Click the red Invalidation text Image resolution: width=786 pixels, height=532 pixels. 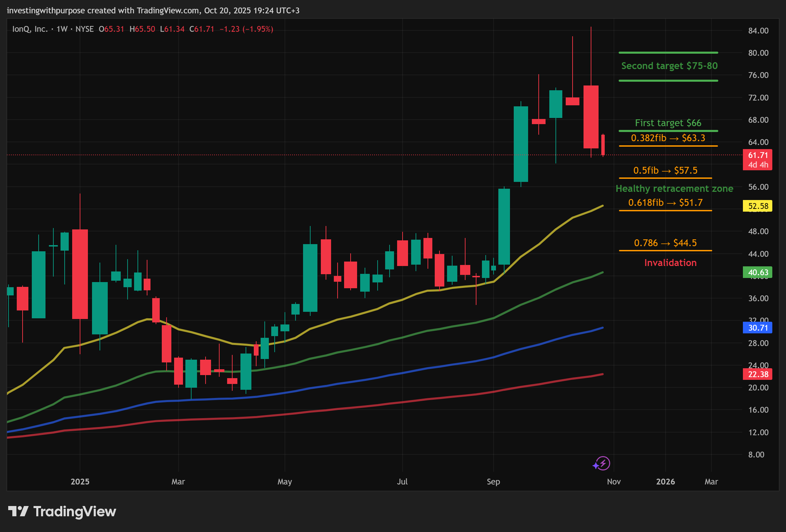(670, 263)
